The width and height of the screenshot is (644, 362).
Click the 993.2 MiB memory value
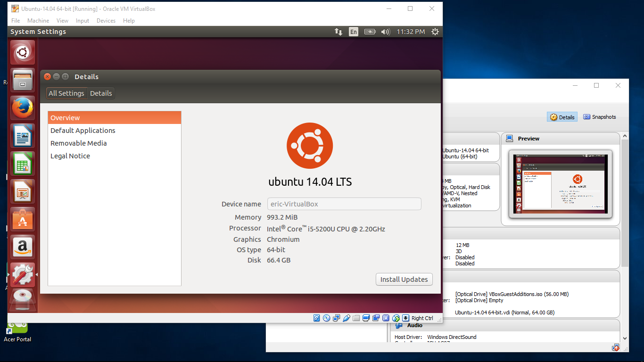[x=282, y=217]
